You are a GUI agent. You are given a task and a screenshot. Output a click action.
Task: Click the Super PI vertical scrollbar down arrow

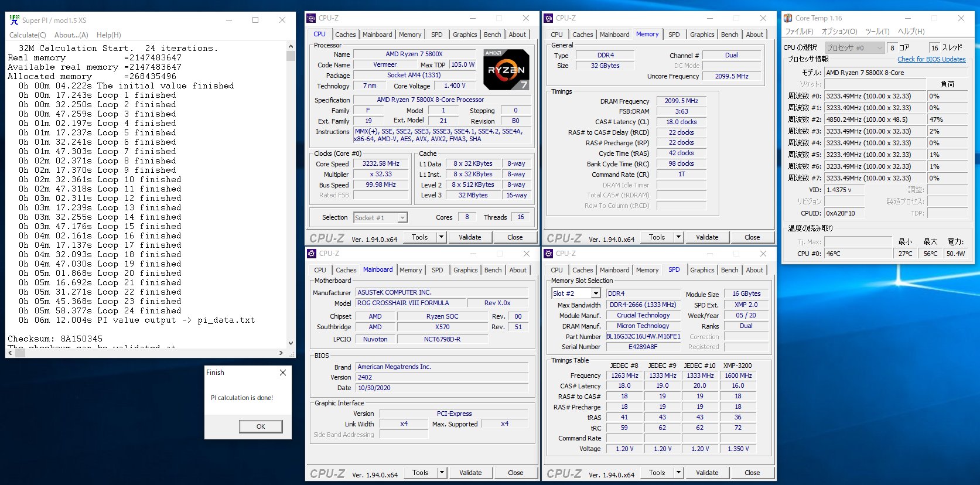coord(291,343)
